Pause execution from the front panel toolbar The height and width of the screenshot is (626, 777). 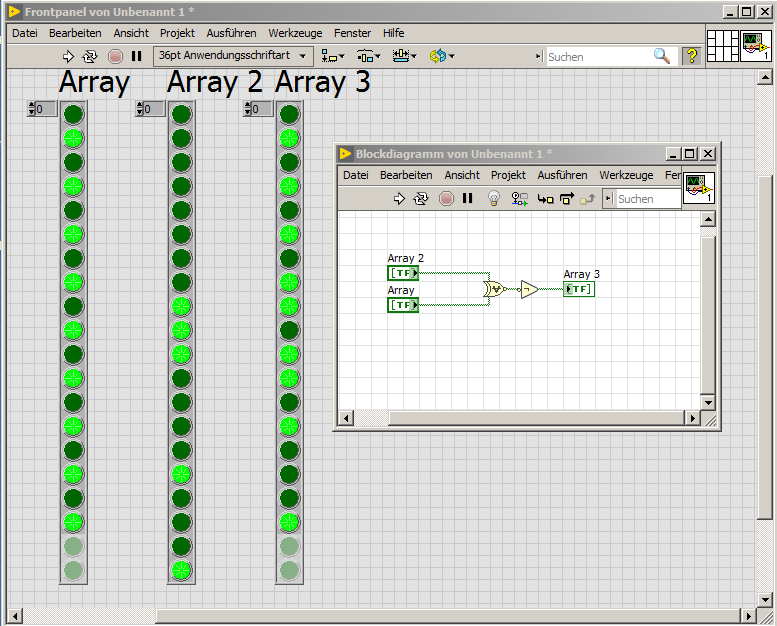[137, 56]
